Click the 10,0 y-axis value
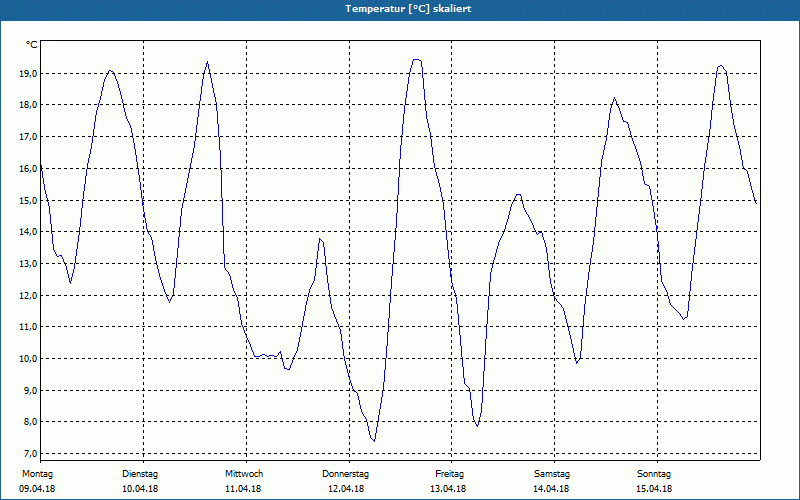The width and height of the screenshot is (800, 500). tap(28, 359)
